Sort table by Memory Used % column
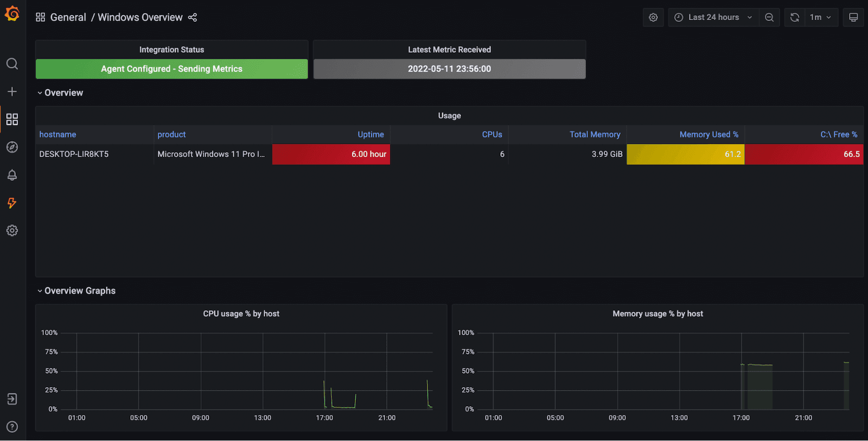The height and width of the screenshot is (441, 868). 709,135
